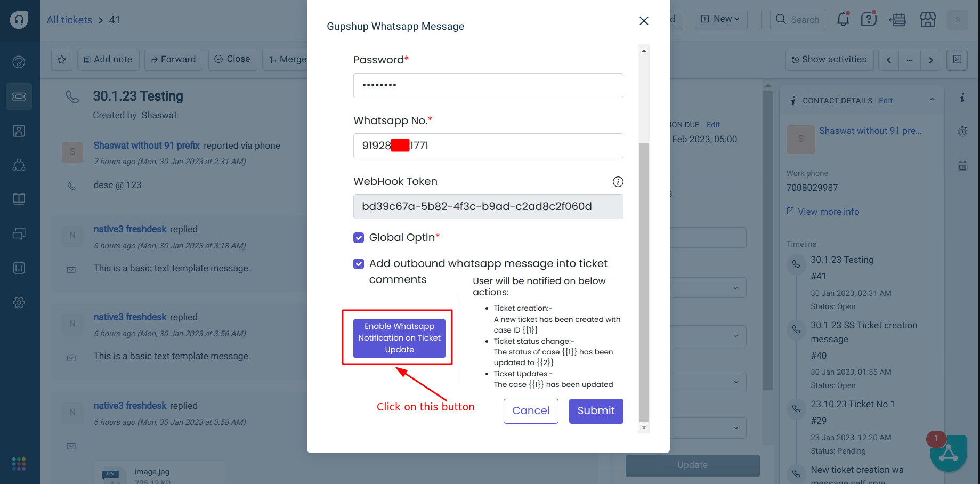This screenshot has height=484, width=980.
Task: Open the first properties dropdown chevron
Action: (736, 288)
